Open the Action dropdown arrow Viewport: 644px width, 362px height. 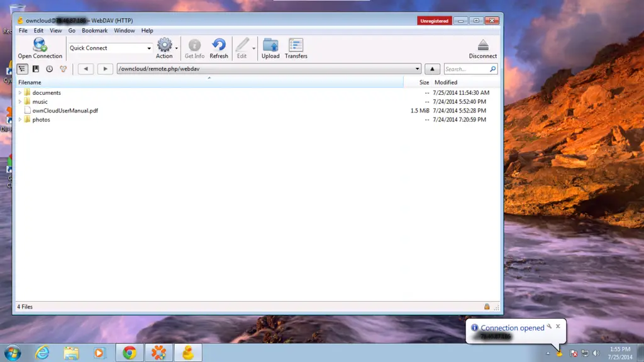tap(177, 48)
